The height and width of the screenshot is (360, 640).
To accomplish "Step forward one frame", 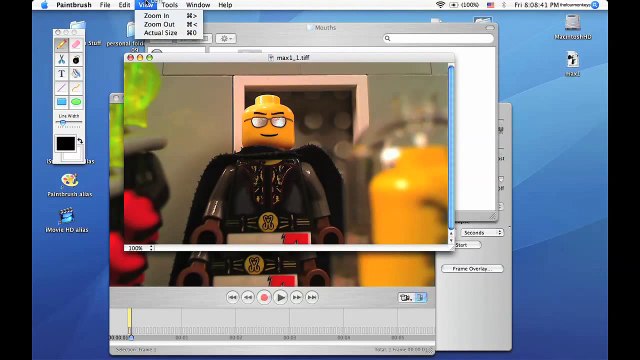I will tap(297, 297).
